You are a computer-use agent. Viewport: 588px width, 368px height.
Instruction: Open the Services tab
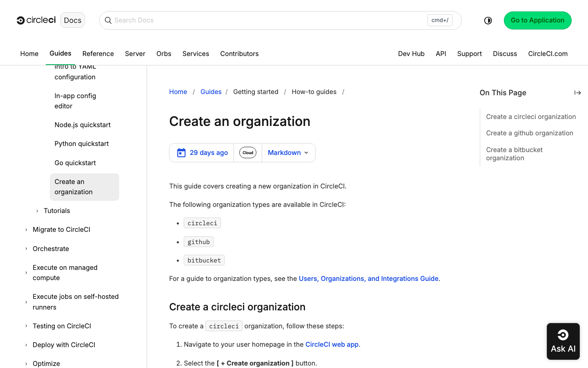(x=196, y=54)
